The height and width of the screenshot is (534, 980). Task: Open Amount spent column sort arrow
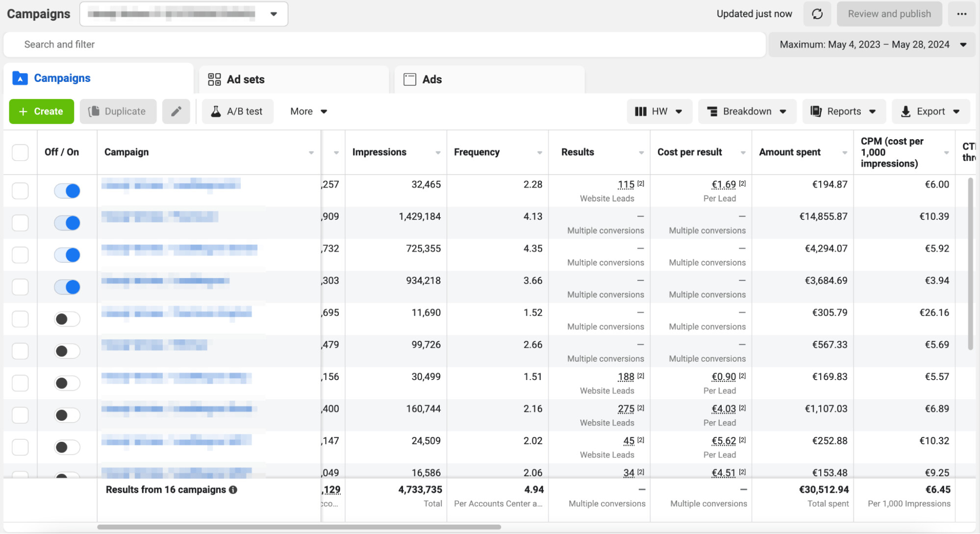point(845,153)
